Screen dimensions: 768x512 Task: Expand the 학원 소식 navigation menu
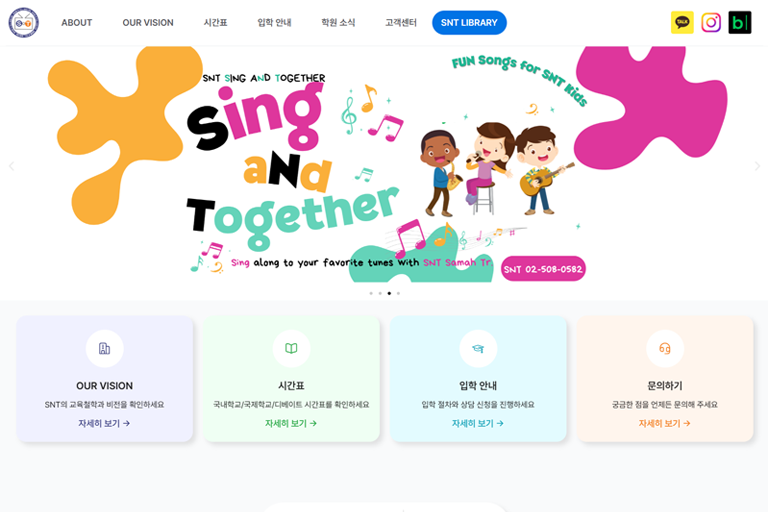(338, 23)
